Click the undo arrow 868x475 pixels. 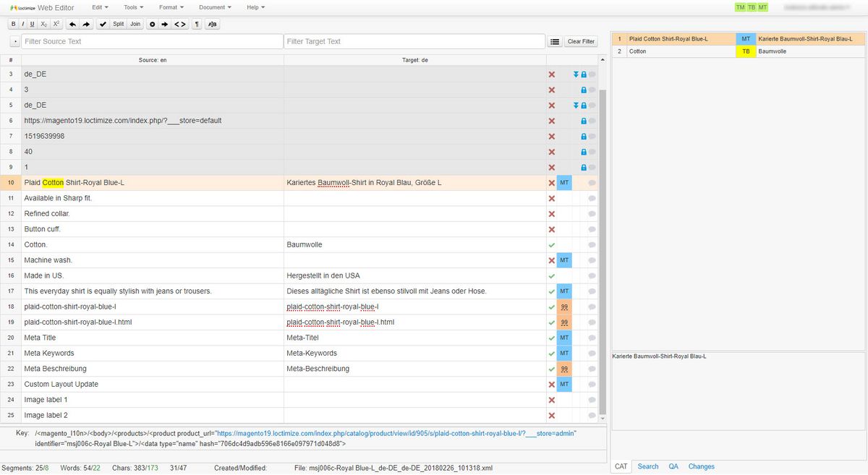72,24
